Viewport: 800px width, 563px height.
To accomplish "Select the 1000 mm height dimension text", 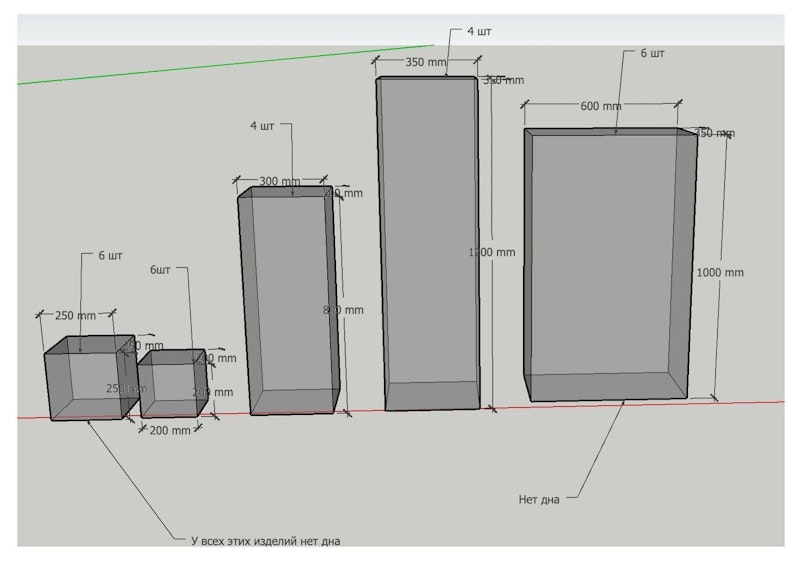I will 721,272.
